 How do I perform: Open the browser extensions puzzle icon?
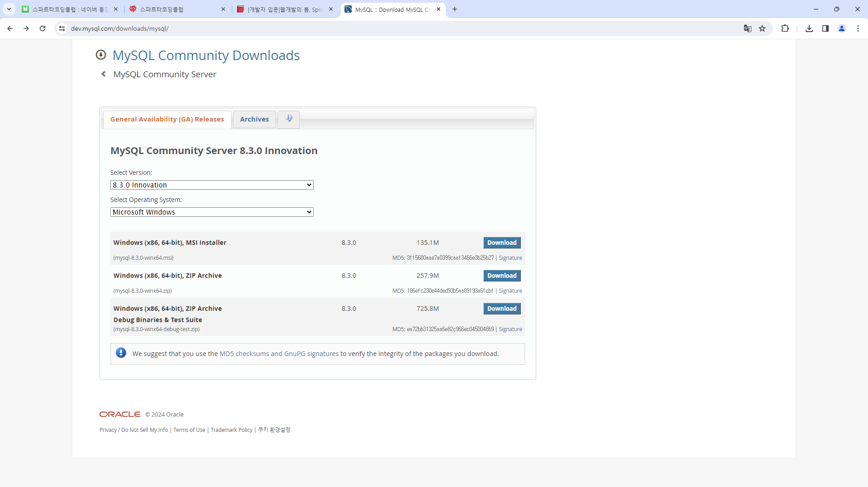tap(785, 28)
